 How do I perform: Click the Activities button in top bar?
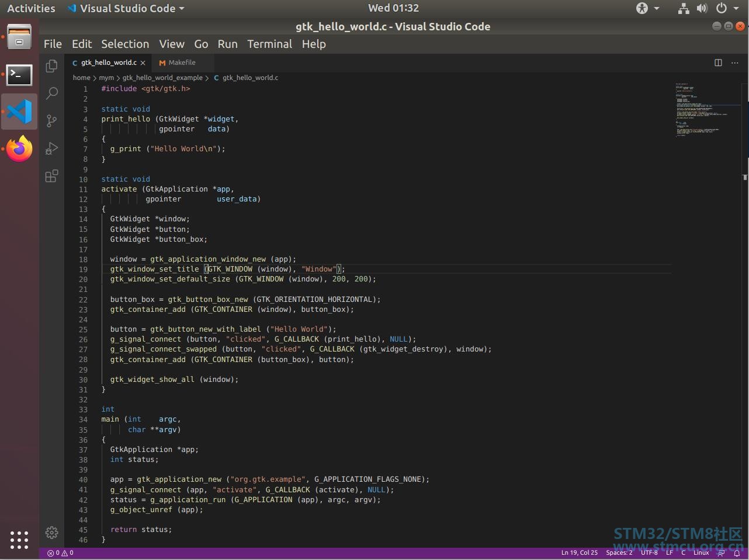31,8
